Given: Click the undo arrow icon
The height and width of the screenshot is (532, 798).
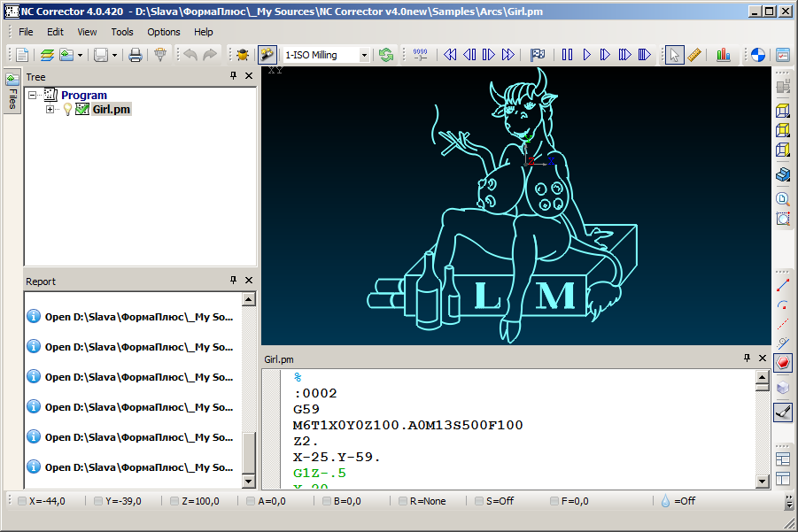Looking at the screenshot, I should click(x=190, y=54).
